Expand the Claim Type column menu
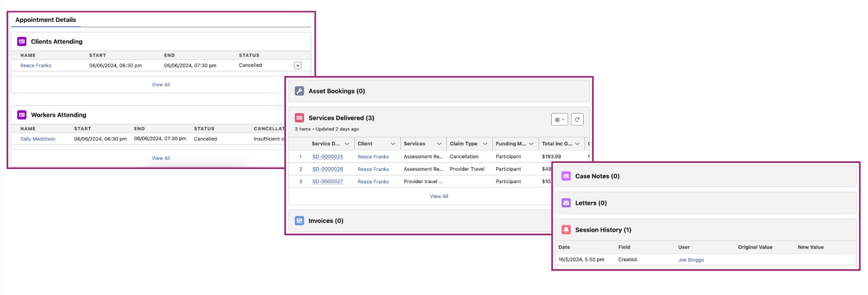868x295 pixels. coord(485,144)
